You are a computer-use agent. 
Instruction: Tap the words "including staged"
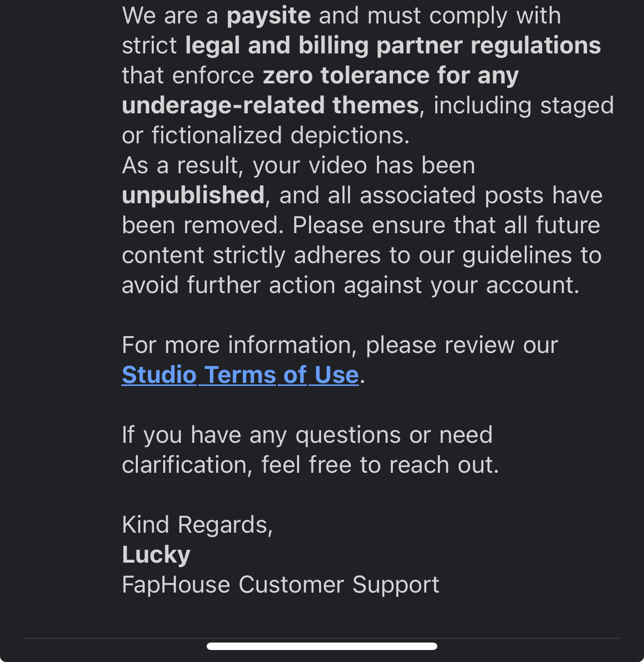(x=524, y=106)
